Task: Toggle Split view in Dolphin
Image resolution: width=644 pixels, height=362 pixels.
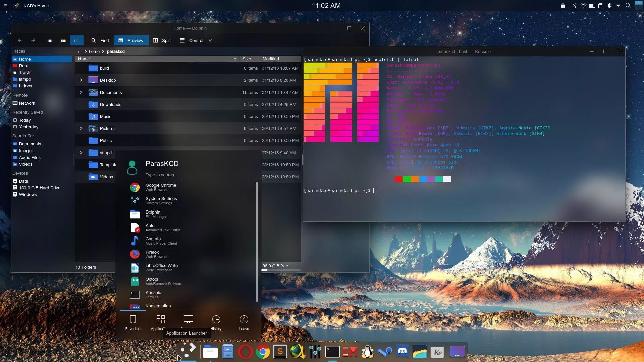Action: 162,40
